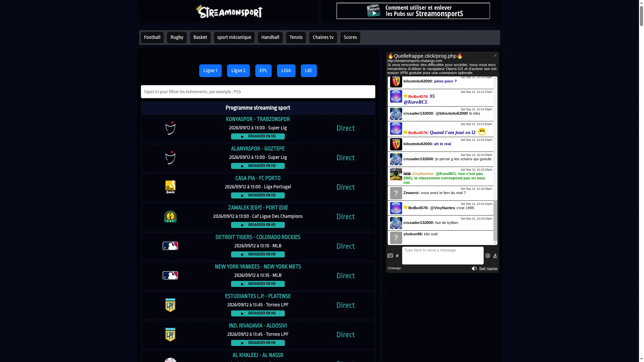Open the sport mécanique menu
This screenshot has width=644, height=362.
pos(234,38)
